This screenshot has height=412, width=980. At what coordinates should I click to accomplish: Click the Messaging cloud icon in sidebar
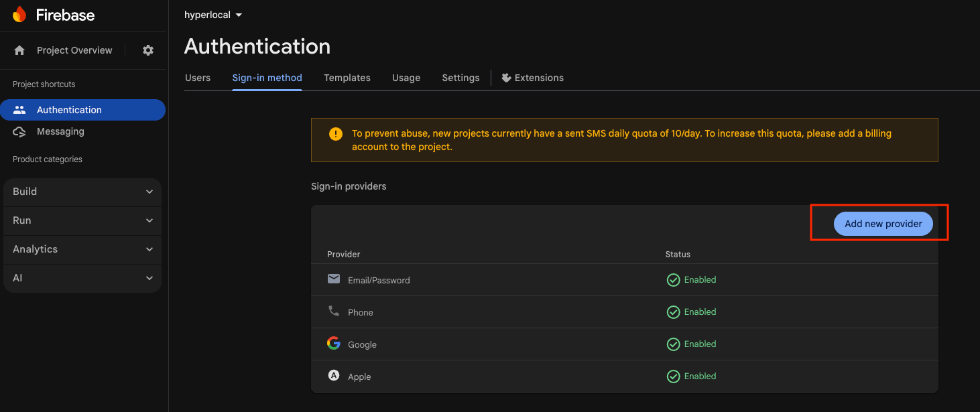pos(19,132)
